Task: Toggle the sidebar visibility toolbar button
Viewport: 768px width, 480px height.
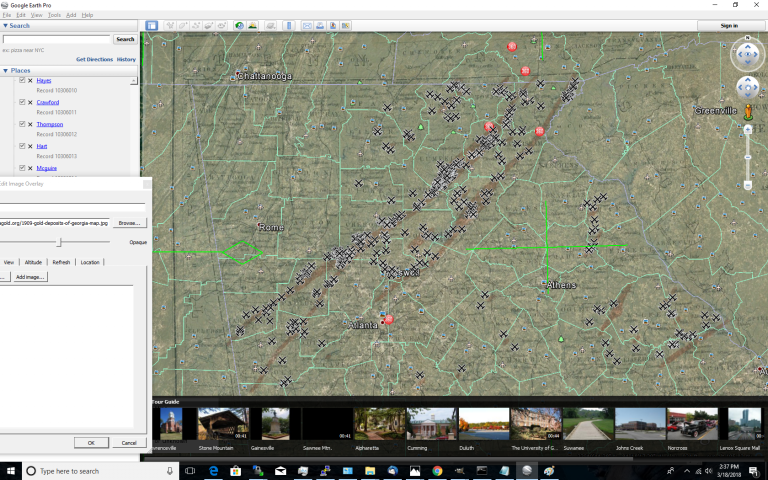Action: coord(151,25)
